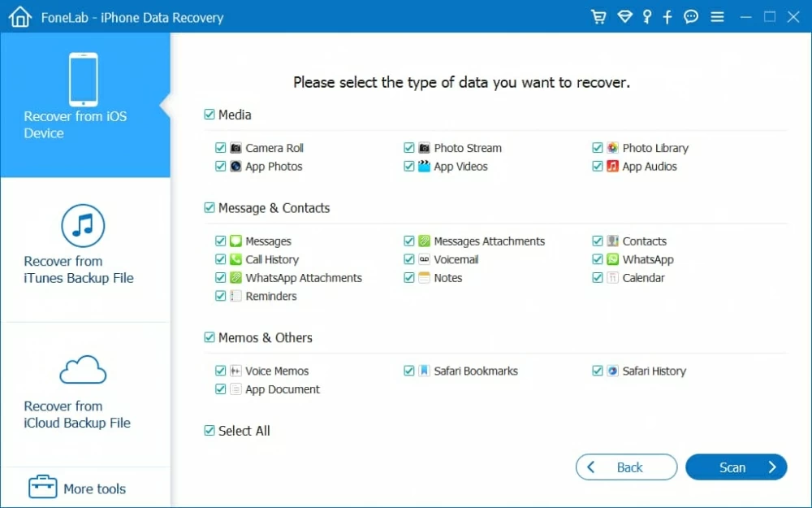Click the gem upgrade icon in title bar

pyautogui.click(x=625, y=16)
